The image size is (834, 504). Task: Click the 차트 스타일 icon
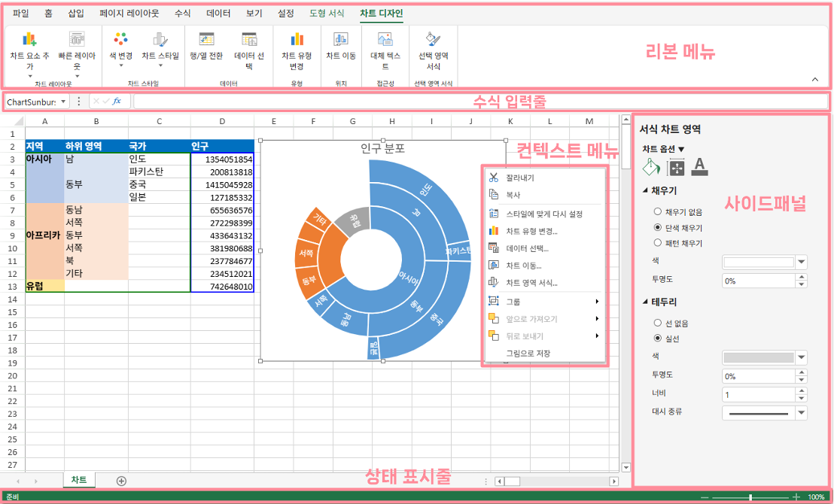[x=160, y=39]
